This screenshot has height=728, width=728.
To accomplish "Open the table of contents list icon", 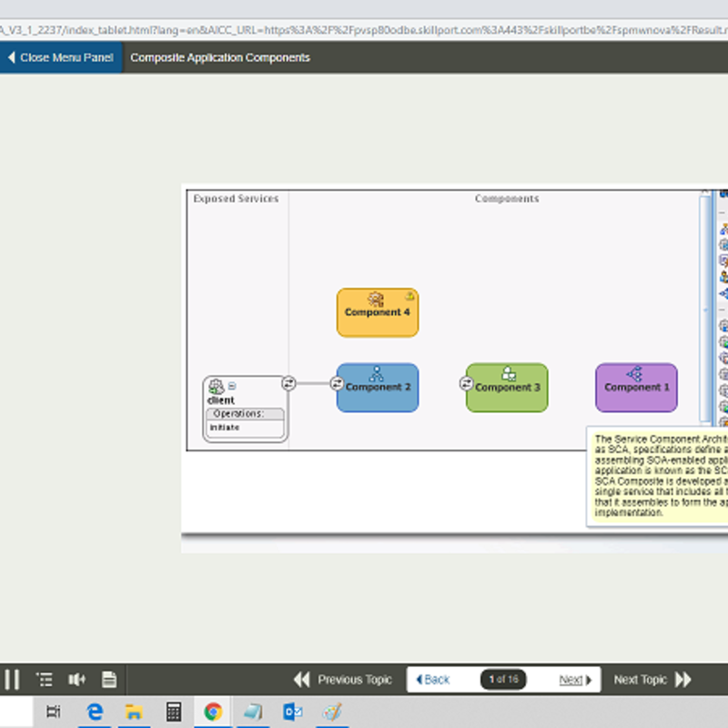I will 45,679.
